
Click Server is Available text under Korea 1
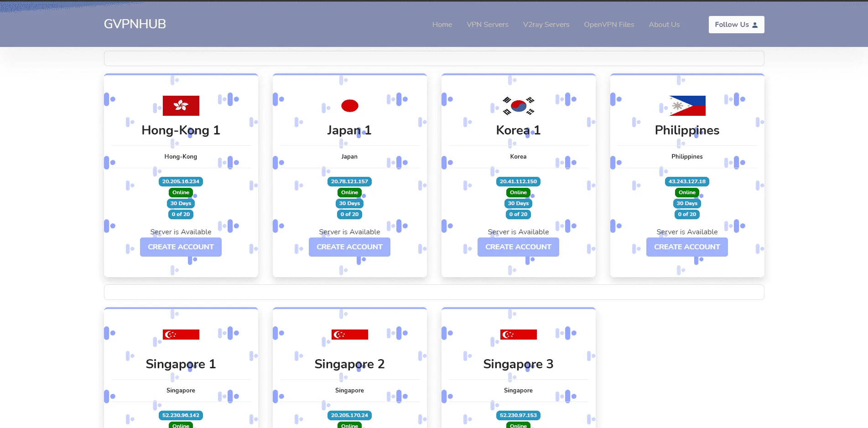(x=518, y=232)
